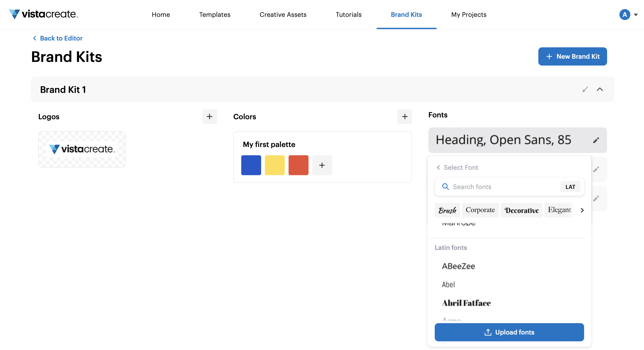The height and width of the screenshot is (350, 644).
Task: Select the Brand Kits tab
Action: coord(406,15)
